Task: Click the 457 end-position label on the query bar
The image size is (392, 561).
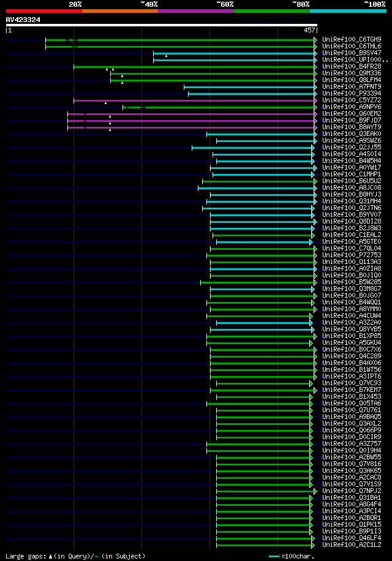Action: click(x=309, y=31)
